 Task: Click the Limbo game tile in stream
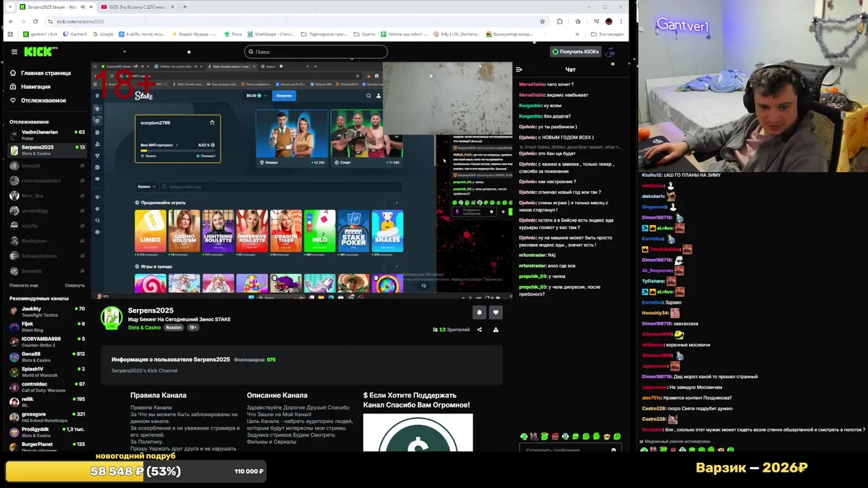pos(150,230)
